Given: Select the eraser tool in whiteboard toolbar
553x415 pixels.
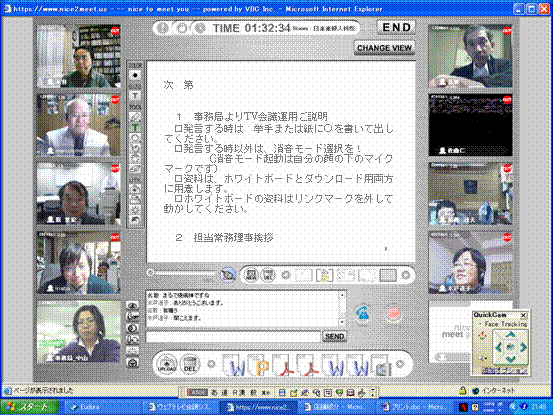Looking at the screenshot, I should point(135,169).
